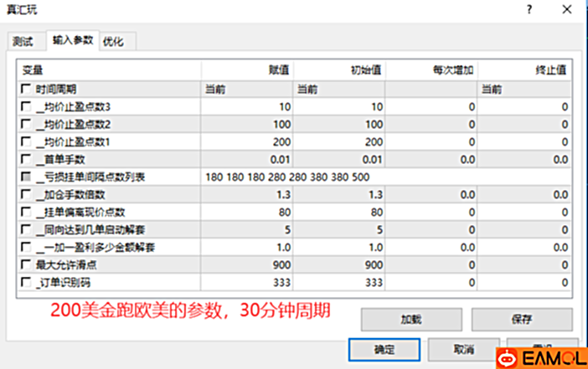The width and height of the screenshot is (588, 369).
Task: Enable the 最大允许滑点 checkbox
Action: [24, 264]
